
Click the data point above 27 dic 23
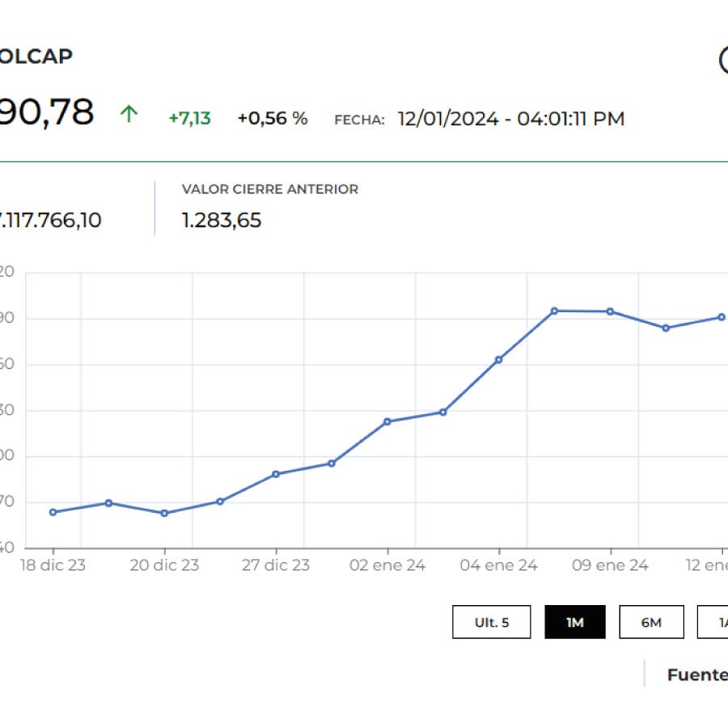pos(276,474)
